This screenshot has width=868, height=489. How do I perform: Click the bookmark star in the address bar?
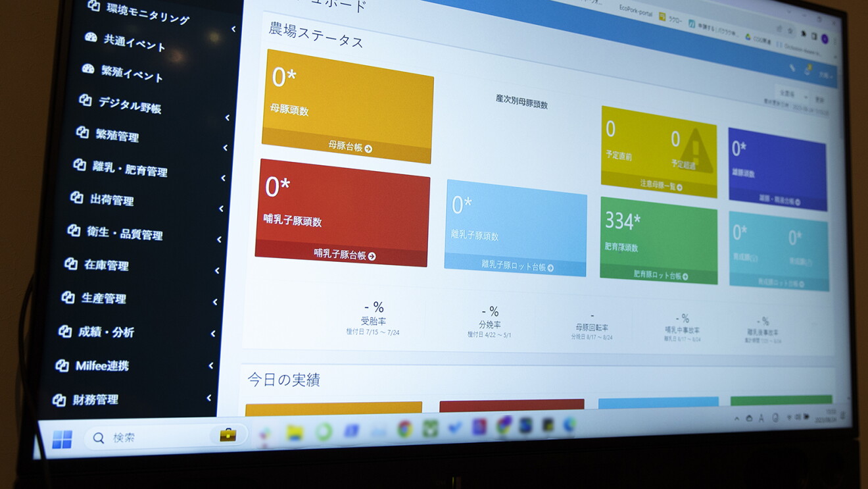(790, 30)
